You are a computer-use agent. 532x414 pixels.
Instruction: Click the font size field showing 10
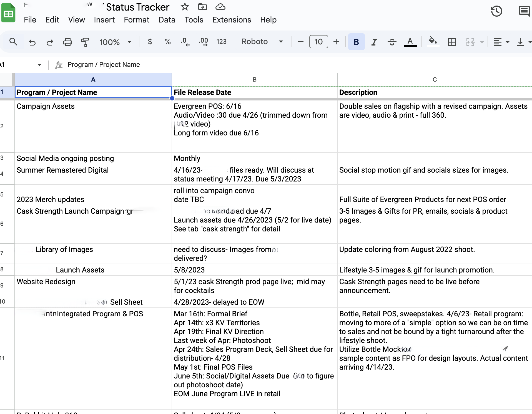coord(318,42)
